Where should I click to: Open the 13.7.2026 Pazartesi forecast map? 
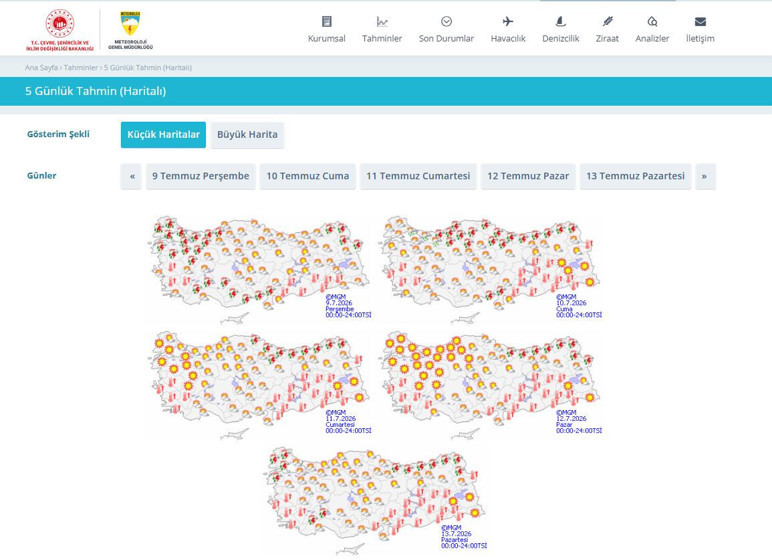[x=376, y=500]
